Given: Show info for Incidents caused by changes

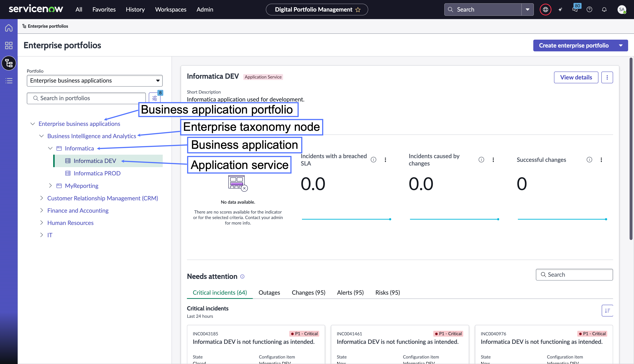Looking at the screenshot, I should pos(481,159).
